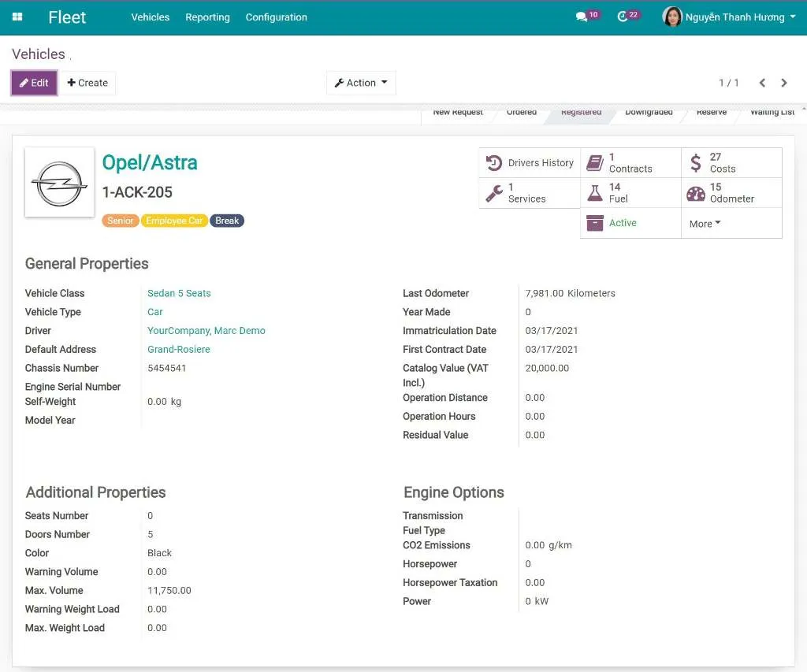Go to the next vehicle record arrow
Viewport: 807px width, 672px height.
(x=784, y=83)
